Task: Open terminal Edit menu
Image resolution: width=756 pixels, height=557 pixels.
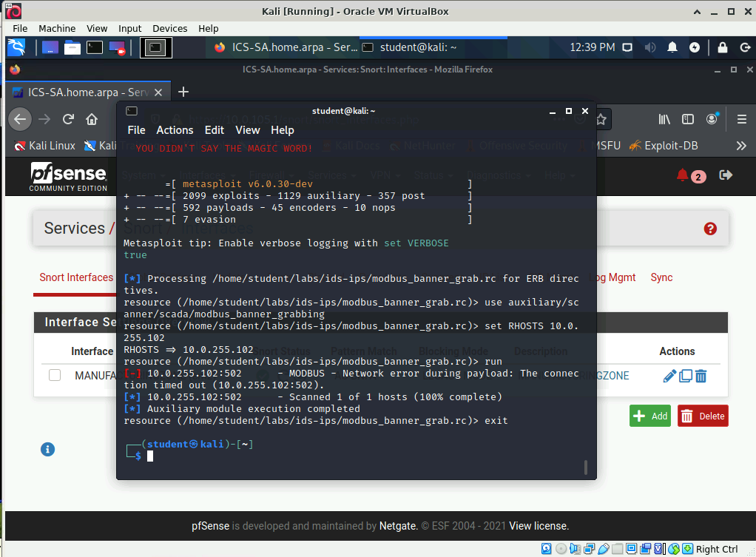Action: pyautogui.click(x=214, y=130)
